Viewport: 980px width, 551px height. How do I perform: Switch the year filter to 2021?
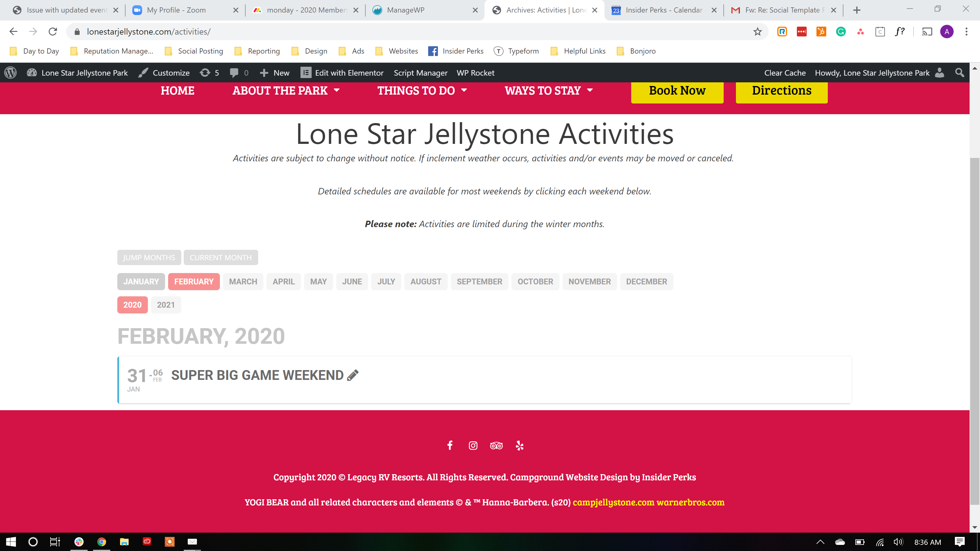165,305
